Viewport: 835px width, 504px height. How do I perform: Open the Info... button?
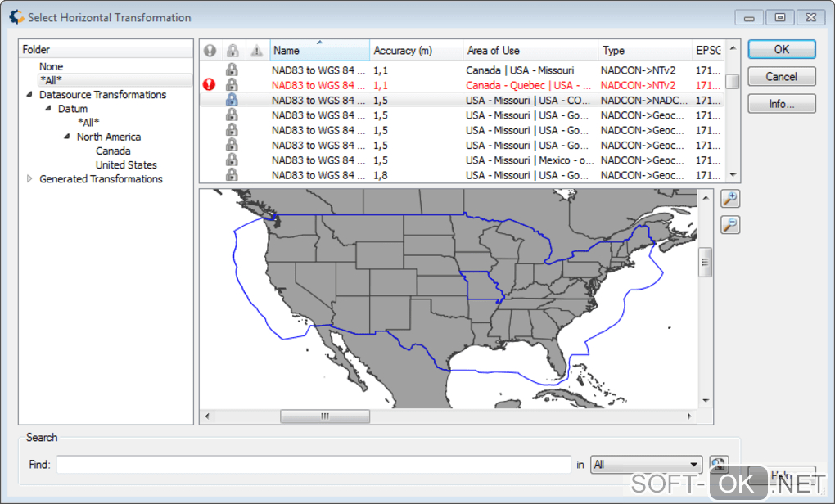coord(781,104)
